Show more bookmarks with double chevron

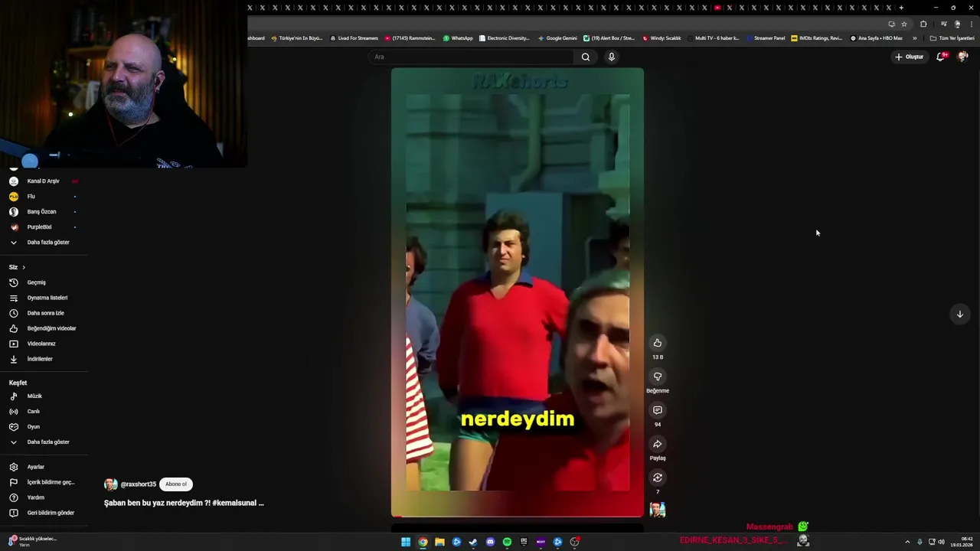pyautogui.click(x=914, y=38)
